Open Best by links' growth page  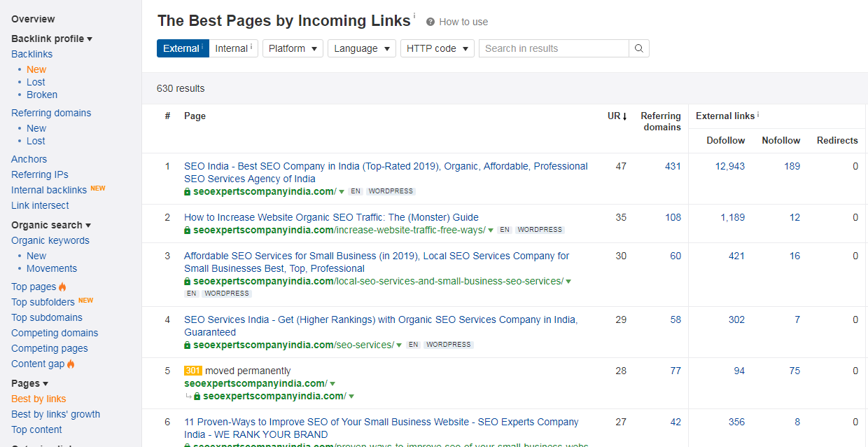point(55,414)
